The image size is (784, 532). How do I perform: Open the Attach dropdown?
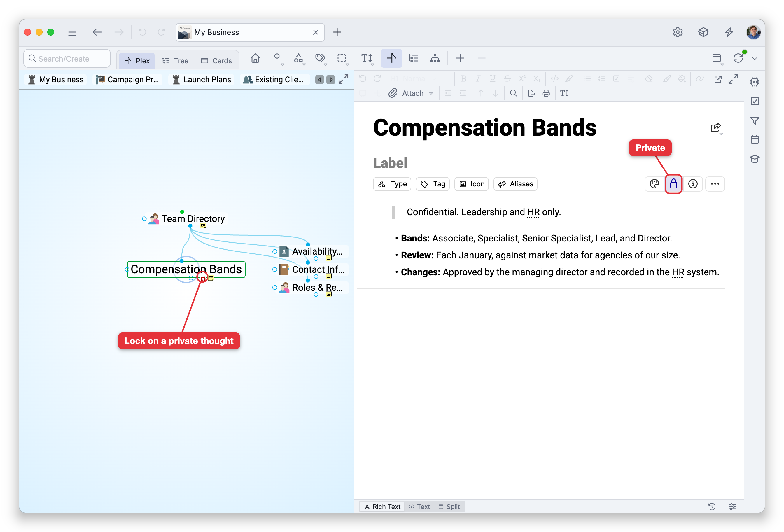411,93
